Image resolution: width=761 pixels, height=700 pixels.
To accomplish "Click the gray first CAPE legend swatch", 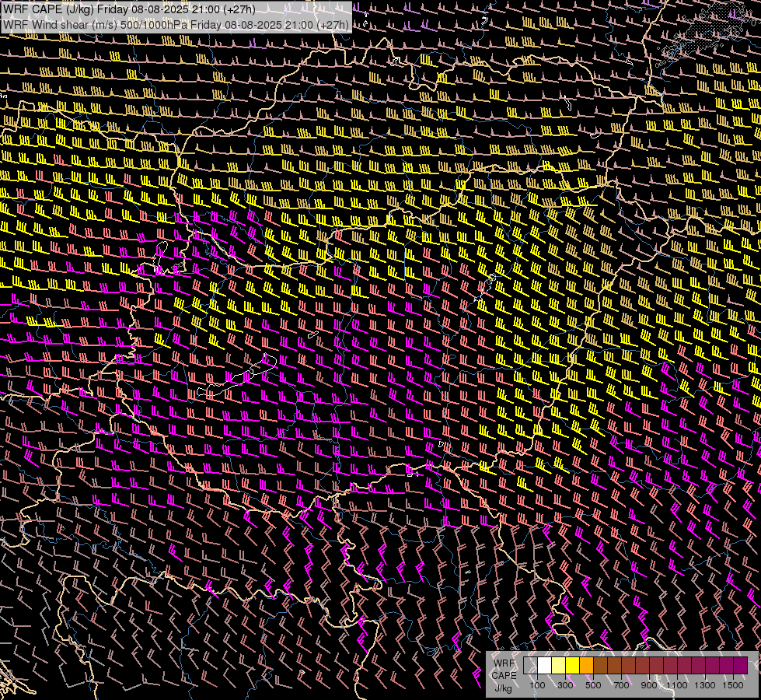I will (x=530, y=665).
